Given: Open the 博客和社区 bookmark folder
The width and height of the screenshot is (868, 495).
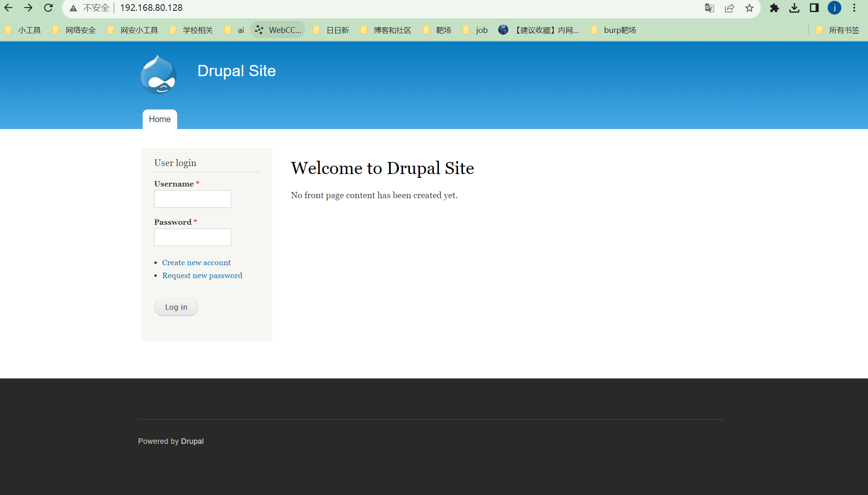Looking at the screenshot, I should click(x=386, y=30).
